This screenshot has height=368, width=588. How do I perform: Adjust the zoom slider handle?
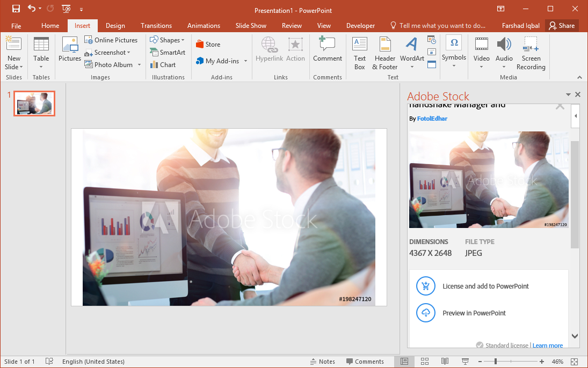(495, 362)
